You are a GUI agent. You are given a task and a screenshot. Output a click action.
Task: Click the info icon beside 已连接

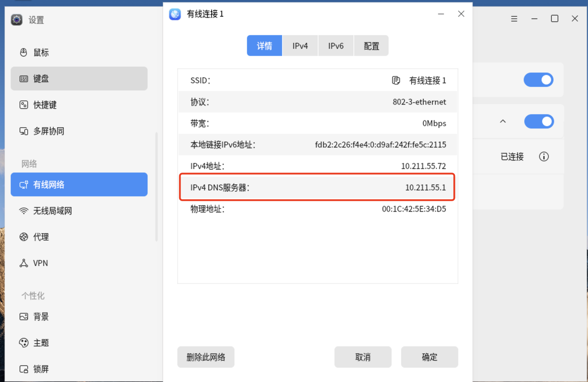pyautogui.click(x=544, y=156)
